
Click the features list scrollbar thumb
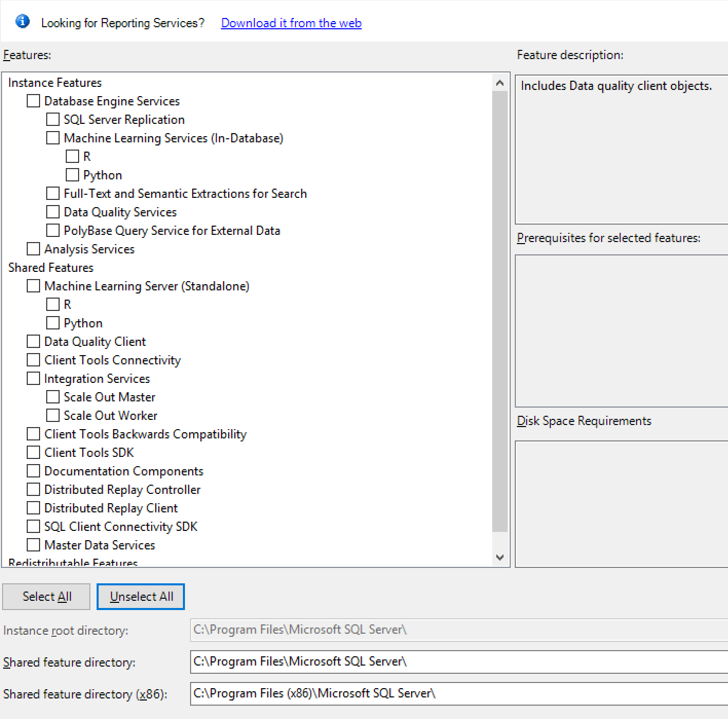point(500,311)
